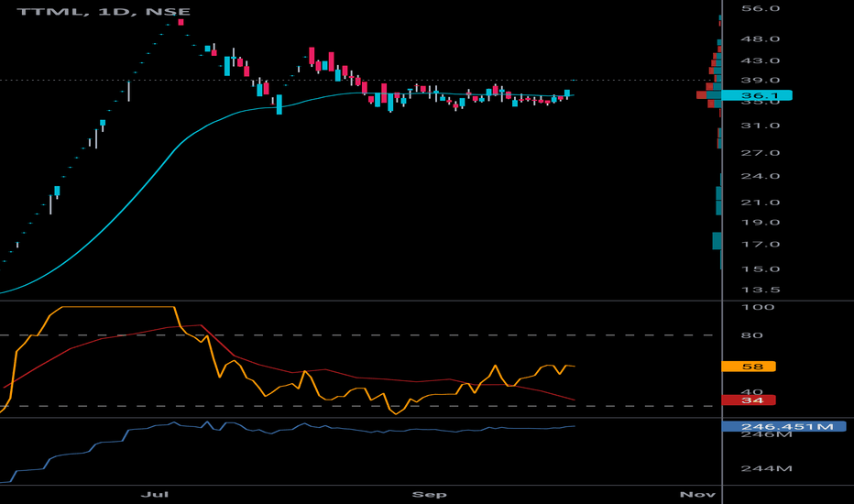Click the 15.0 price axis label
Image resolution: width=854 pixels, height=504 pixels.
761,269
